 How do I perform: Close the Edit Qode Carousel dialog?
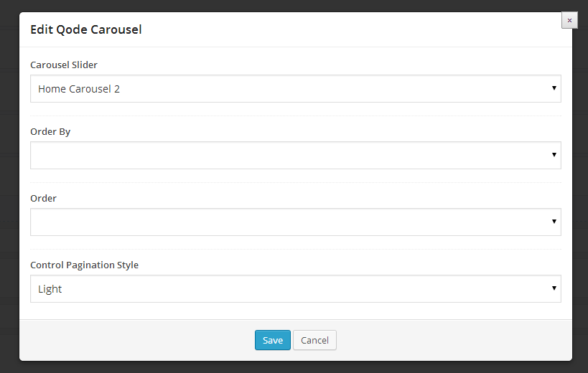(x=569, y=21)
